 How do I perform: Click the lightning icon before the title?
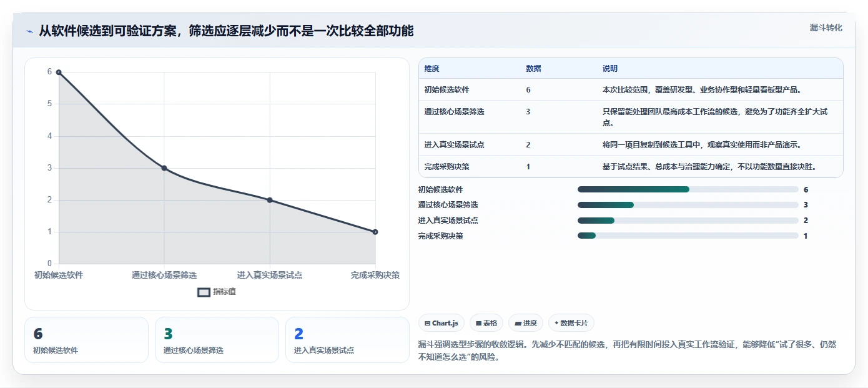[30, 31]
